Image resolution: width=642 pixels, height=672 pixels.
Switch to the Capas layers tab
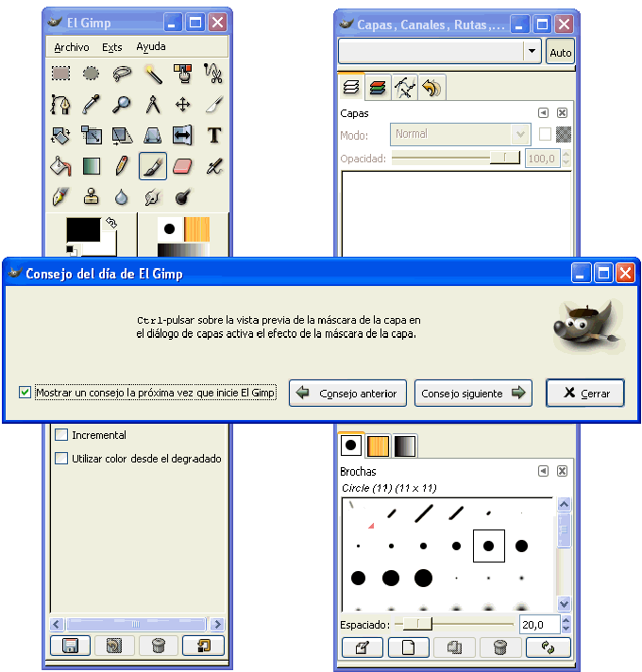351,88
